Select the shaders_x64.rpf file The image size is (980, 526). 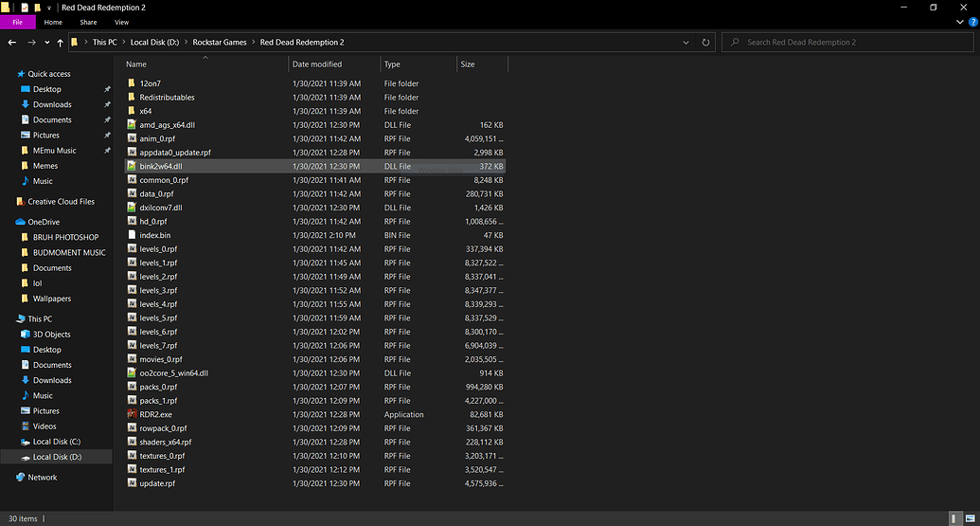click(315, 442)
